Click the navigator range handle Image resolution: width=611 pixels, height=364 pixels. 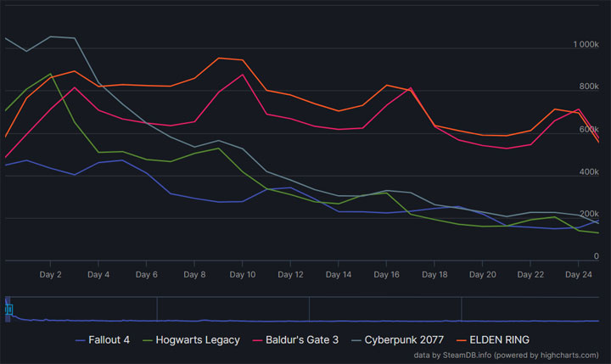pyautogui.click(x=9, y=310)
